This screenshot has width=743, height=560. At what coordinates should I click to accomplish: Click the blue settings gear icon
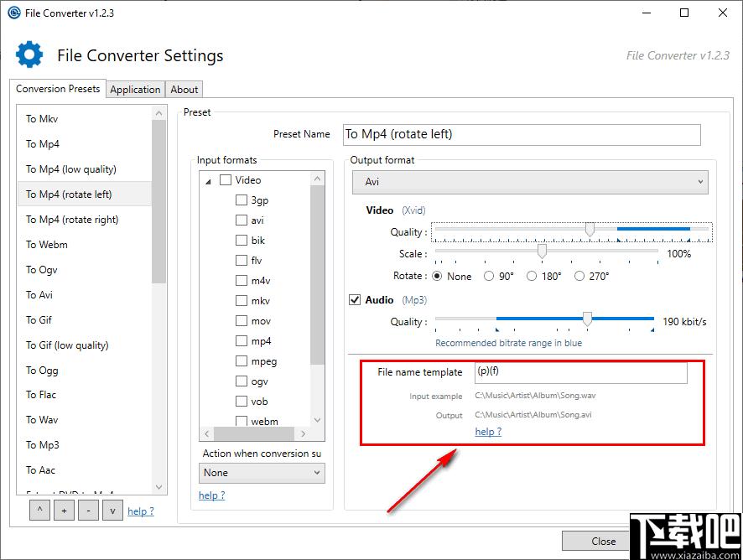pos(29,54)
